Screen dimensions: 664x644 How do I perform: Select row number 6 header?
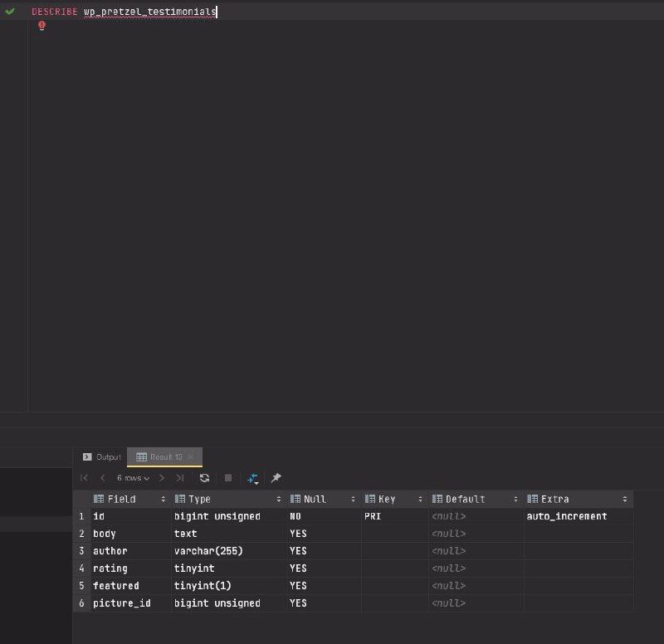click(x=81, y=603)
